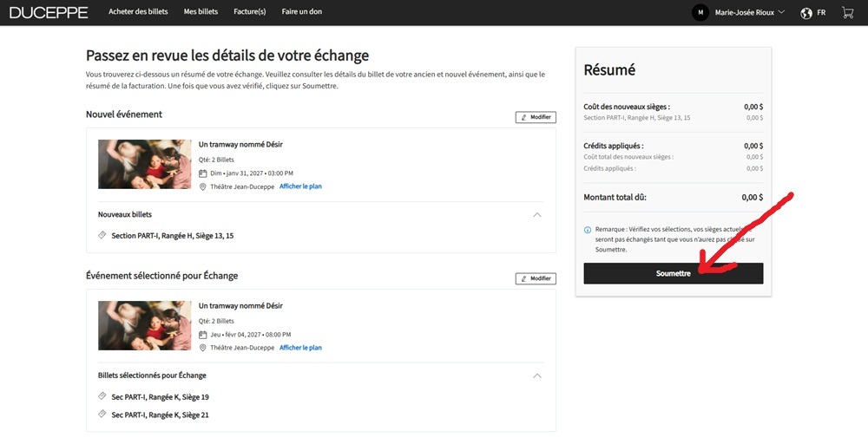Open the Facture(s) page
This screenshot has width=868, height=444.
click(x=250, y=11)
